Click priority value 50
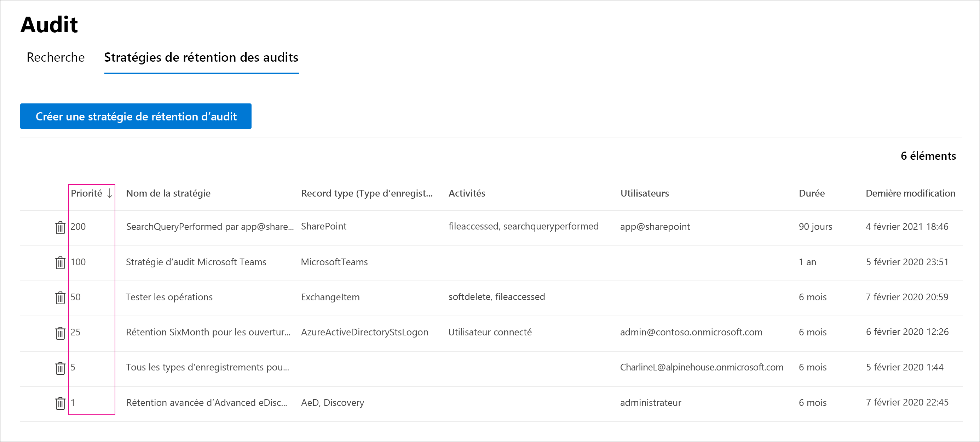The image size is (980, 442). 75,297
